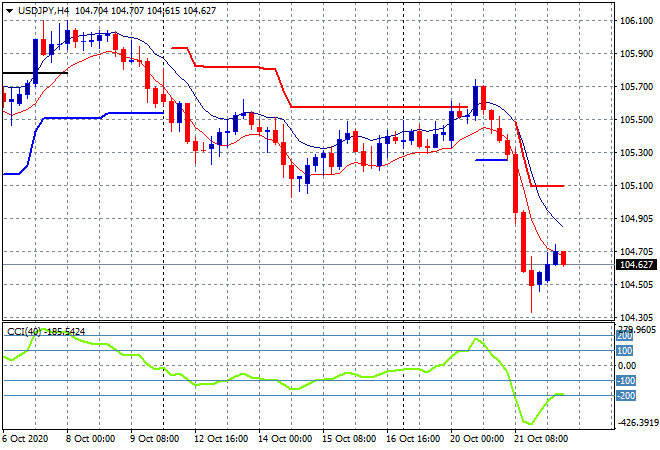Click the CCI 0.00 scale label
660x450 pixels.
(x=627, y=366)
